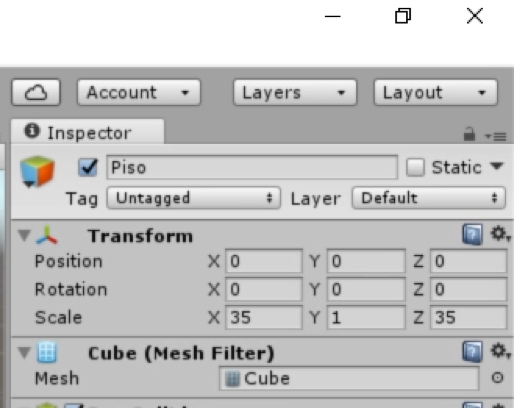Open the mesh object picker circle
Screen dimensions: 514x408
(497, 378)
